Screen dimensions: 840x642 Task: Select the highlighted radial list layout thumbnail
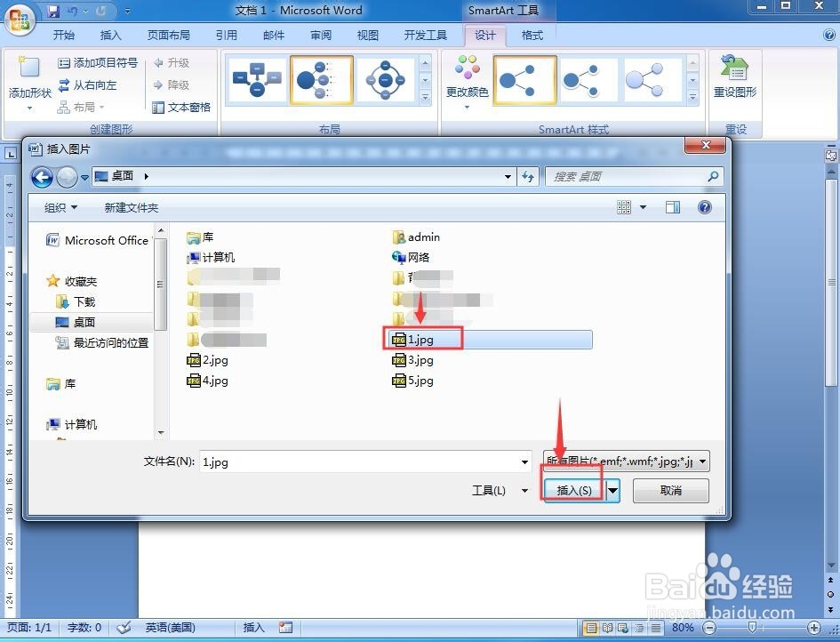click(322, 80)
